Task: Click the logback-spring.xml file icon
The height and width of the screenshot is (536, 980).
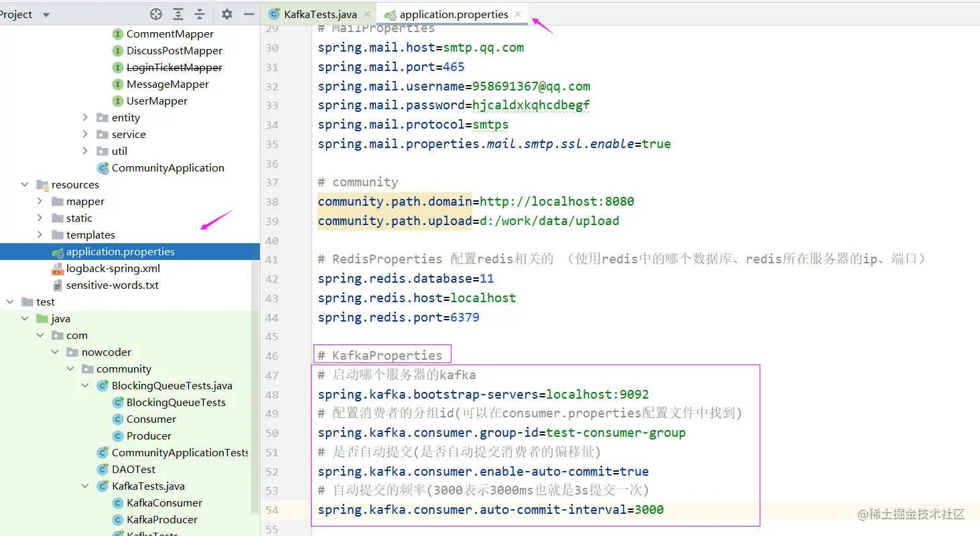Action: click(x=58, y=269)
